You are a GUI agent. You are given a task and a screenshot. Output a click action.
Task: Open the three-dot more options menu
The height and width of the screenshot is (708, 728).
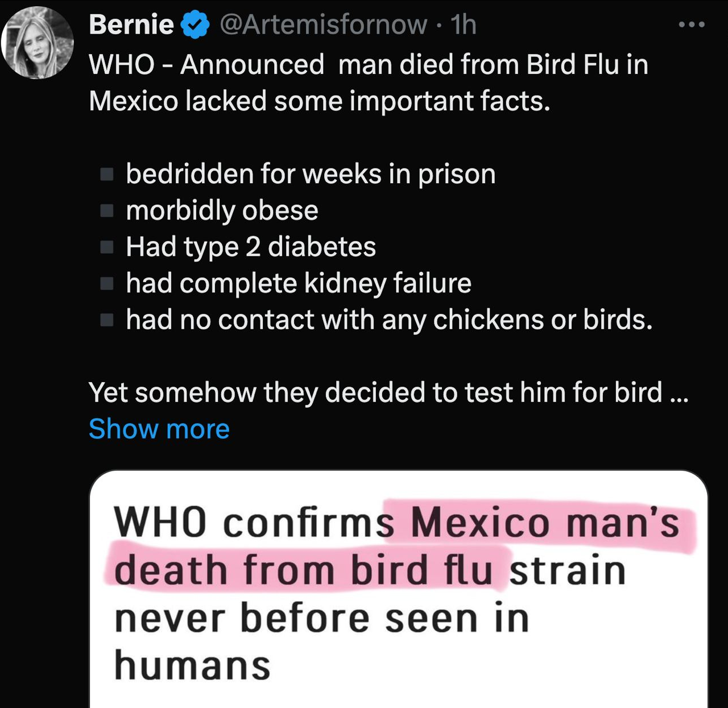click(692, 24)
